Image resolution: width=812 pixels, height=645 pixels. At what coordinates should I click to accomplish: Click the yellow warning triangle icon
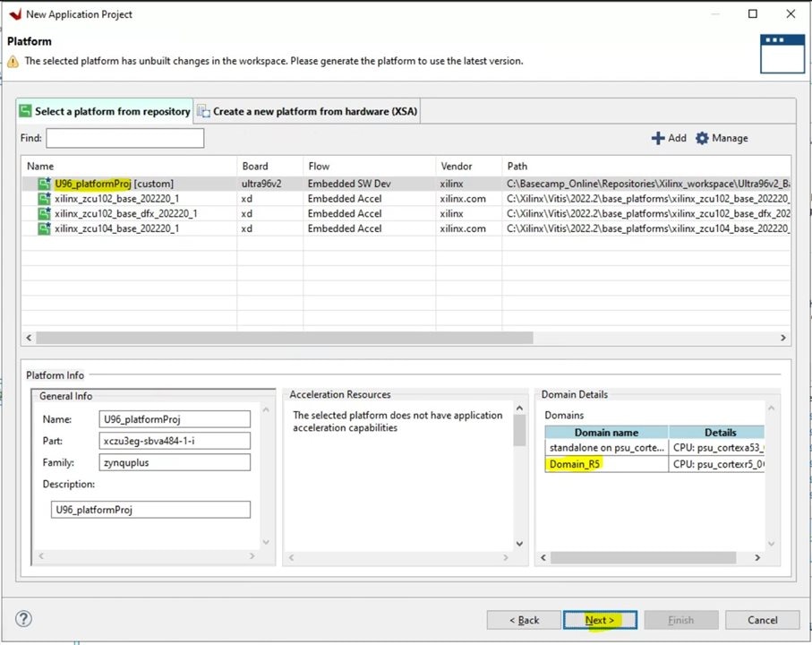(13, 62)
